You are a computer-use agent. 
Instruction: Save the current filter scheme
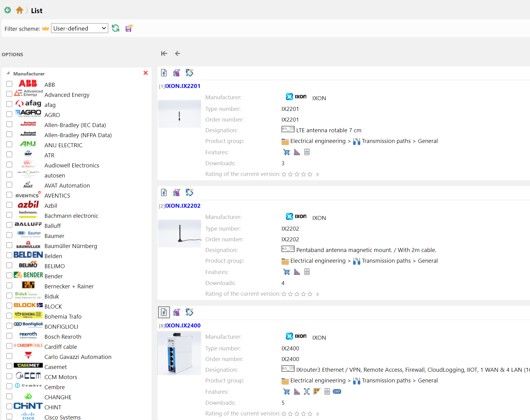point(129,28)
